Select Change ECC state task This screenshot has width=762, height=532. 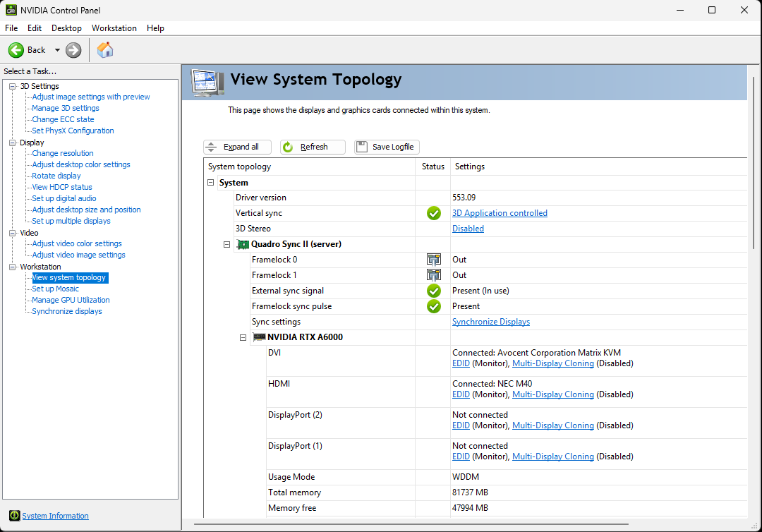pos(64,119)
